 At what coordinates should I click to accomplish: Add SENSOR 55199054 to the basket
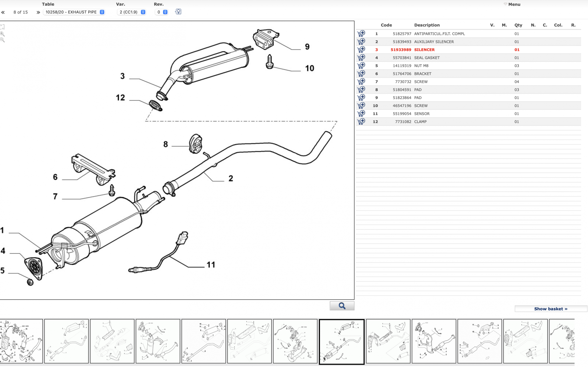pyautogui.click(x=361, y=114)
